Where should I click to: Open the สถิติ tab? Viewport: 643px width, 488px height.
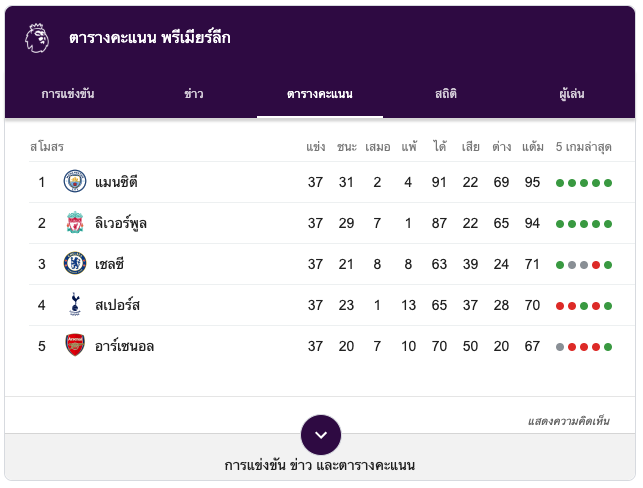coord(446,94)
